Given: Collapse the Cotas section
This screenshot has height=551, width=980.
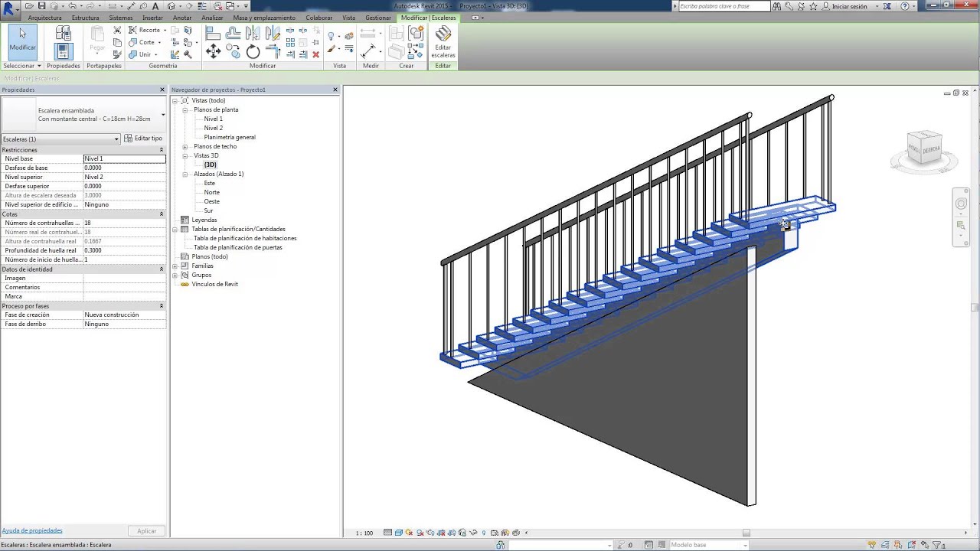Looking at the screenshot, I should [161, 214].
